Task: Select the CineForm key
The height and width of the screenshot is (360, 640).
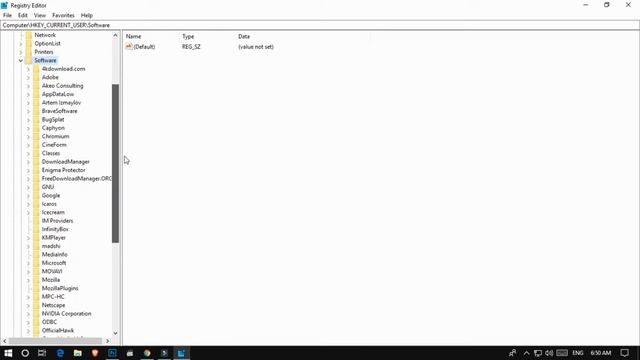Action: pyautogui.click(x=54, y=145)
